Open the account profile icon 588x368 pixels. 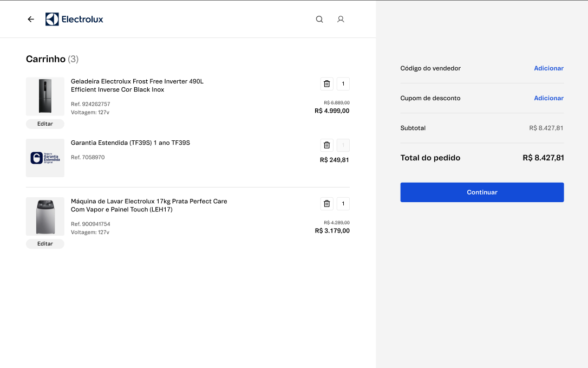[341, 19]
